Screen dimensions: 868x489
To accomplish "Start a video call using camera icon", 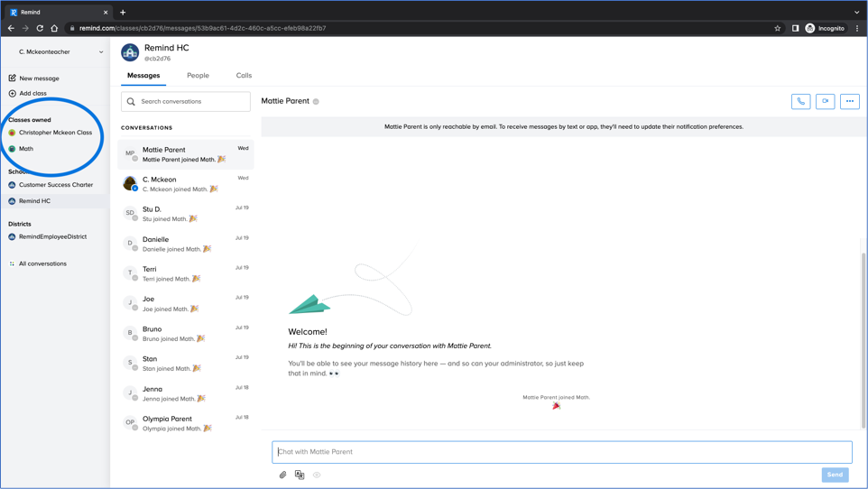I will 825,101.
